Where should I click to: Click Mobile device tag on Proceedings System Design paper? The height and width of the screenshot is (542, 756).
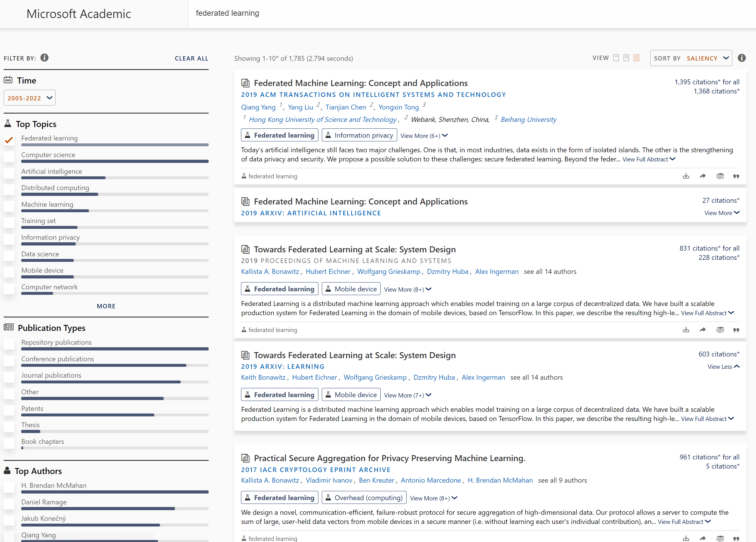point(351,289)
